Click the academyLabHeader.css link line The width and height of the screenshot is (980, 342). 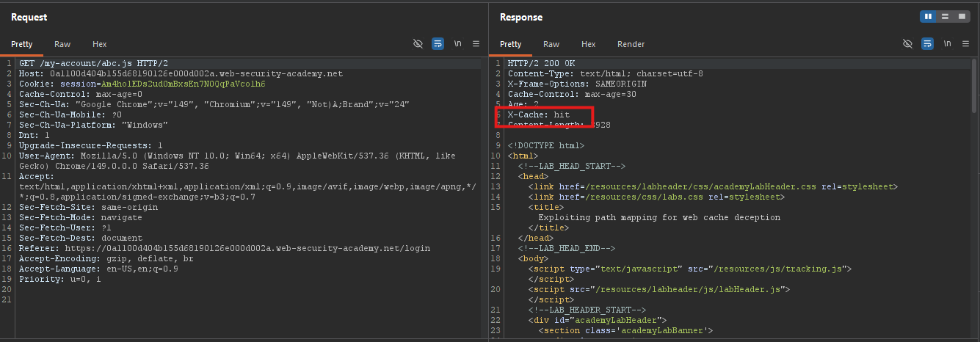point(713,187)
